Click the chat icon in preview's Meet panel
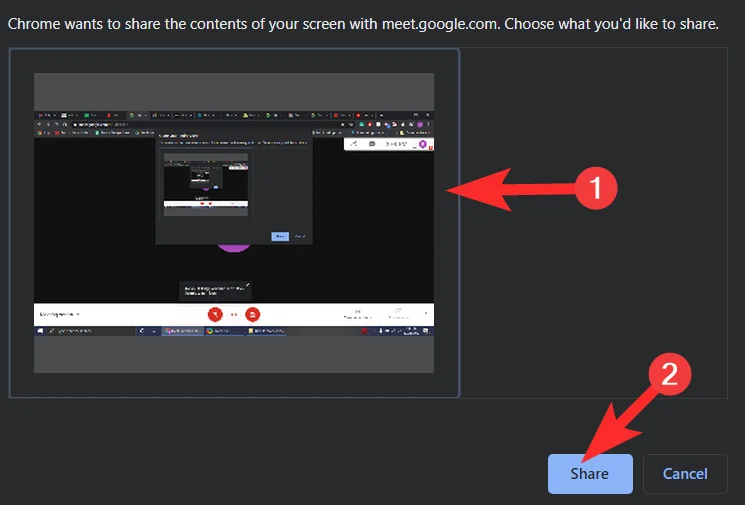The image size is (745, 505). point(372,144)
